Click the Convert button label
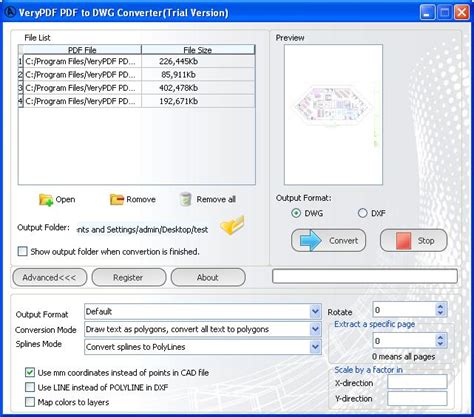Image resolution: width=474 pixels, height=417 pixels. point(343,241)
